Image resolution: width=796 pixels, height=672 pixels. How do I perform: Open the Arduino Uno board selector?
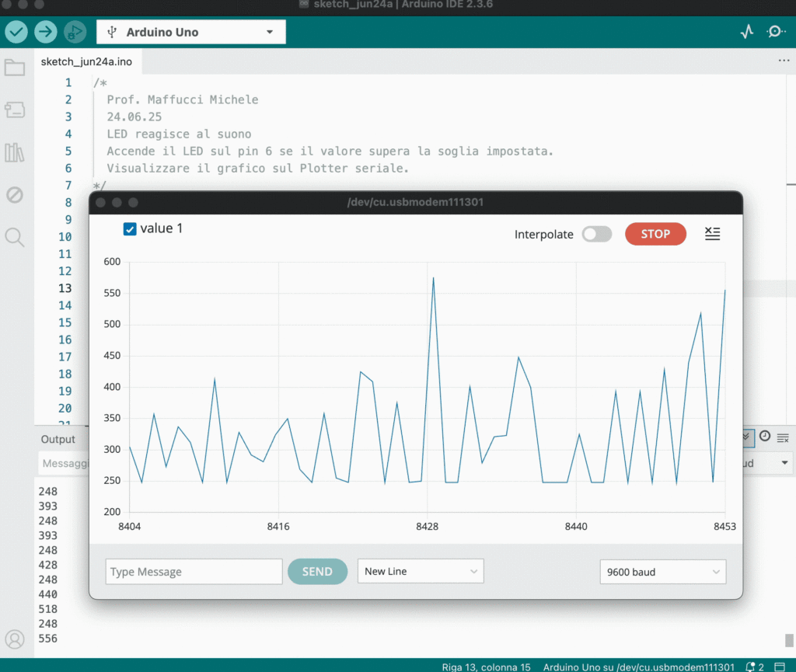[191, 32]
